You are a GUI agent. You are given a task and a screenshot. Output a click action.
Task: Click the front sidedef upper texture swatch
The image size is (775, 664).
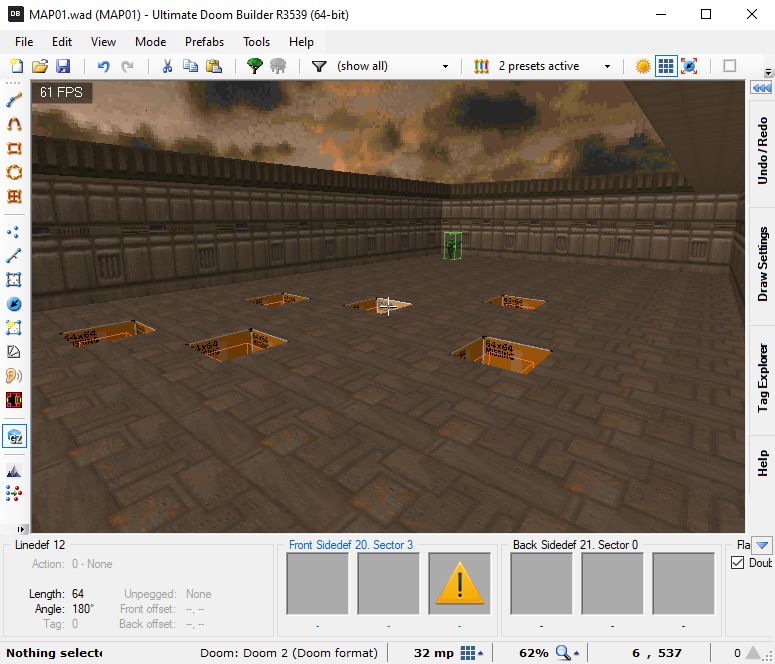[318, 583]
